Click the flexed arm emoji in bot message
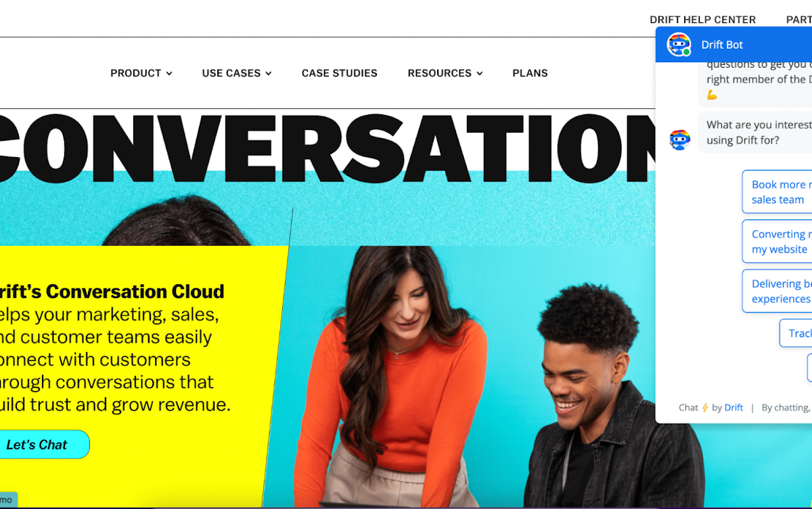 (712, 95)
